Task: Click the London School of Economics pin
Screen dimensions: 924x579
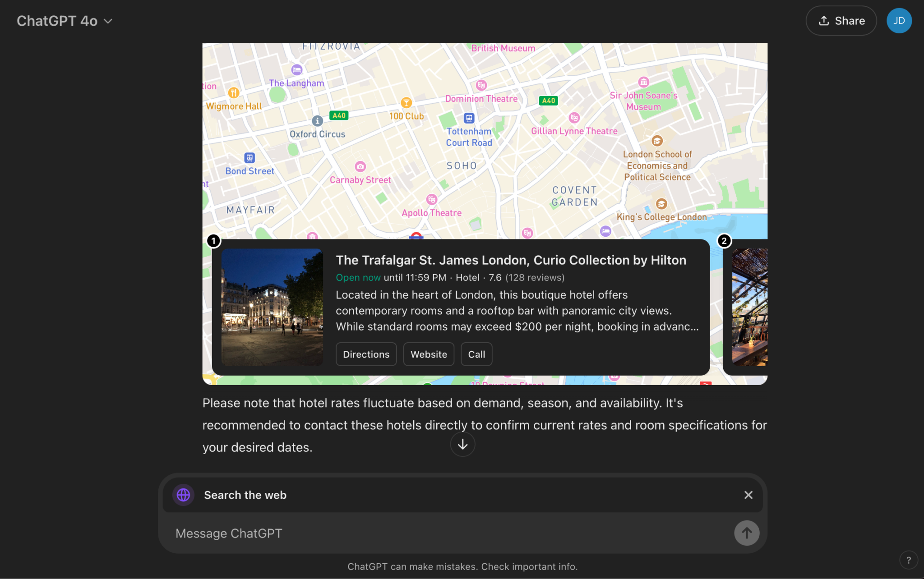Action: pyautogui.click(x=657, y=141)
